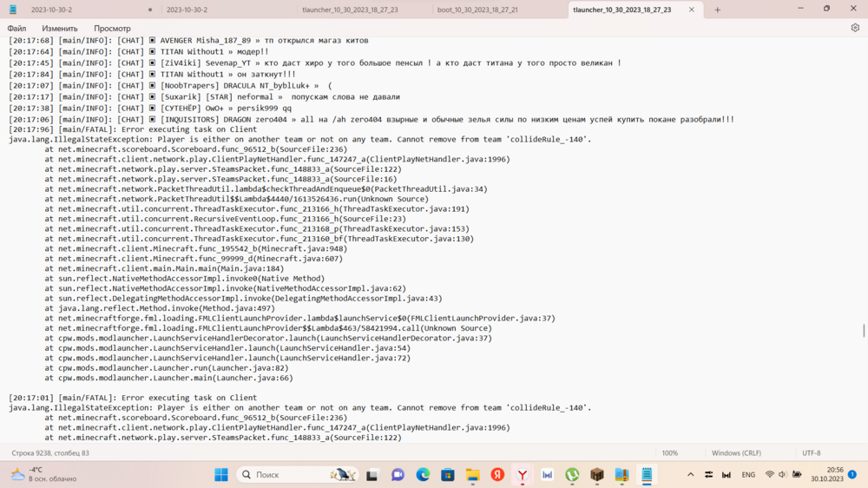Click the M-logo tray icon

click(727, 475)
